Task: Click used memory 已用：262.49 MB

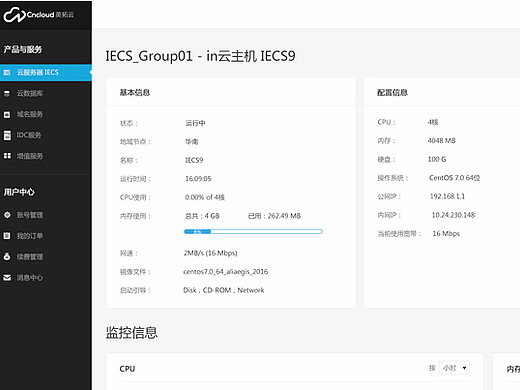Action: point(274,216)
